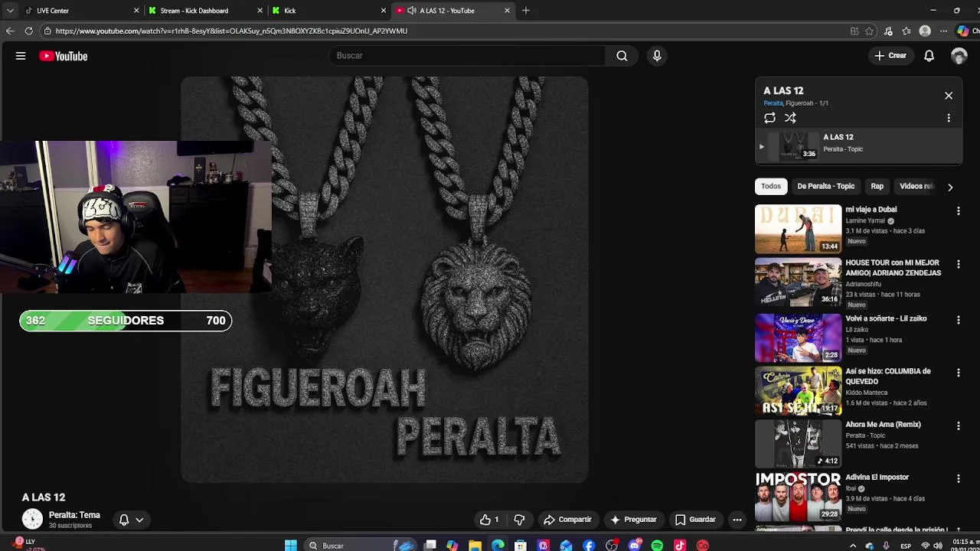Open Así se hizo: COLUMBIA de QUEVEDO
Viewport: 980px width, 551px height.
(x=798, y=390)
